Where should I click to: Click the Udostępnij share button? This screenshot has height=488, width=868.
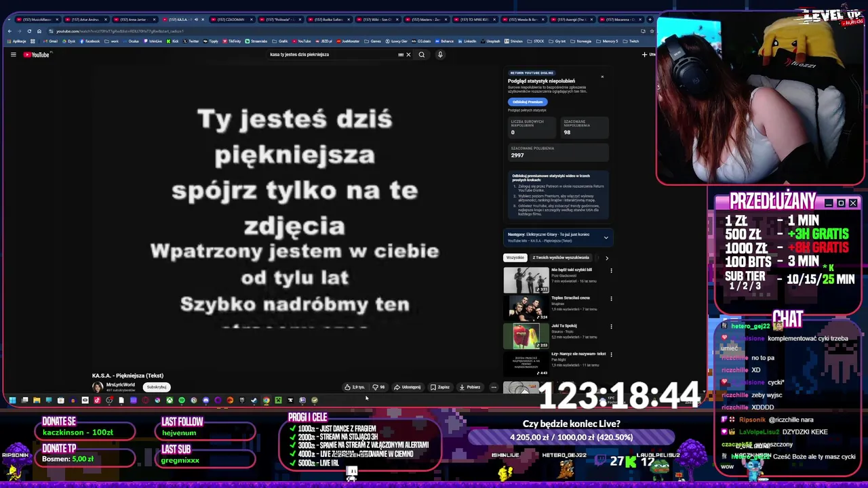pyautogui.click(x=408, y=387)
